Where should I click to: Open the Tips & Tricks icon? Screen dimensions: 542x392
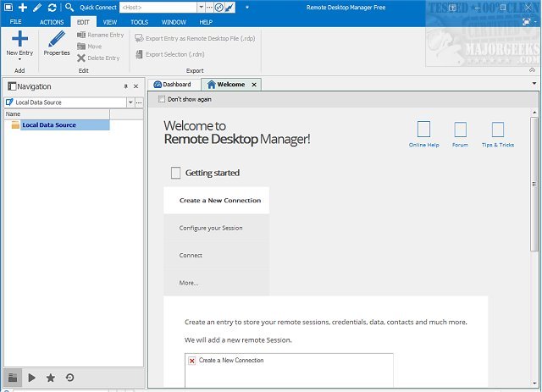click(x=497, y=130)
